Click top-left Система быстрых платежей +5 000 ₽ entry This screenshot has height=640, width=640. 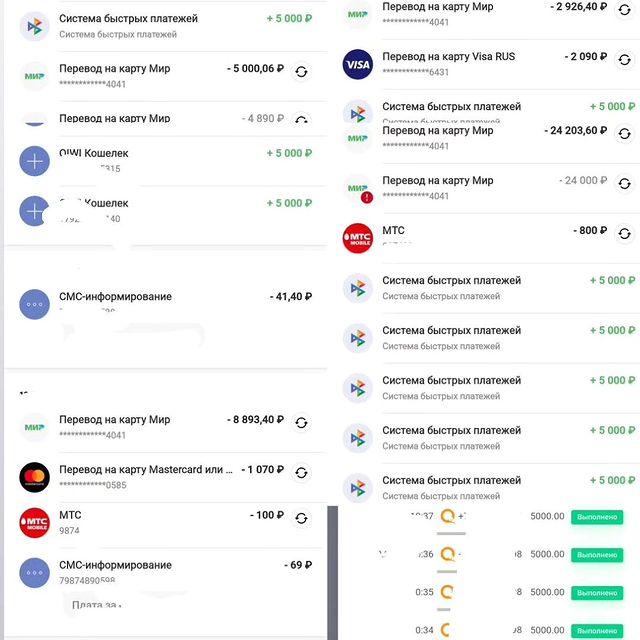pos(166,26)
